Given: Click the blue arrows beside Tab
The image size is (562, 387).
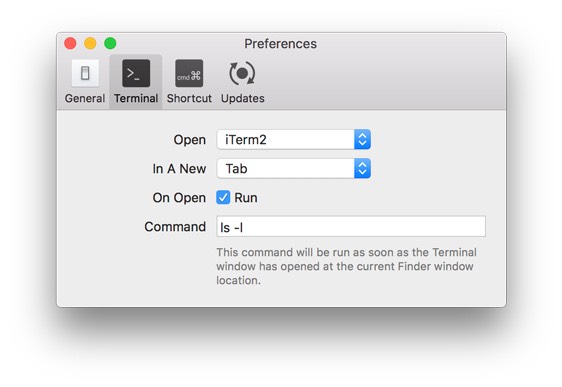Looking at the screenshot, I should click(x=362, y=168).
